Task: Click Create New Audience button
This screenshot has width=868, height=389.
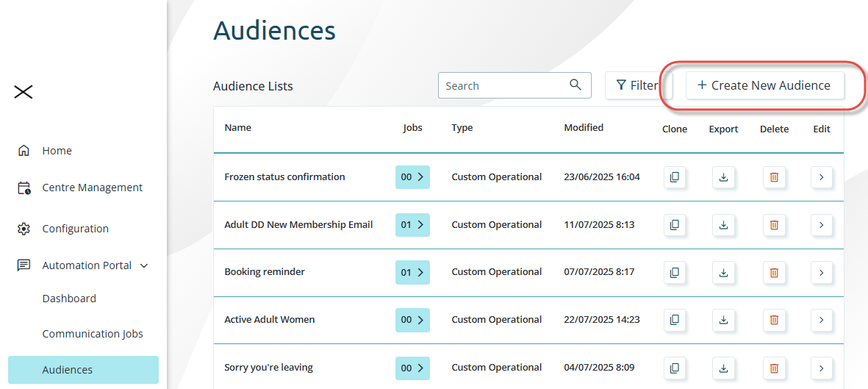Action: click(x=765, y=86)
